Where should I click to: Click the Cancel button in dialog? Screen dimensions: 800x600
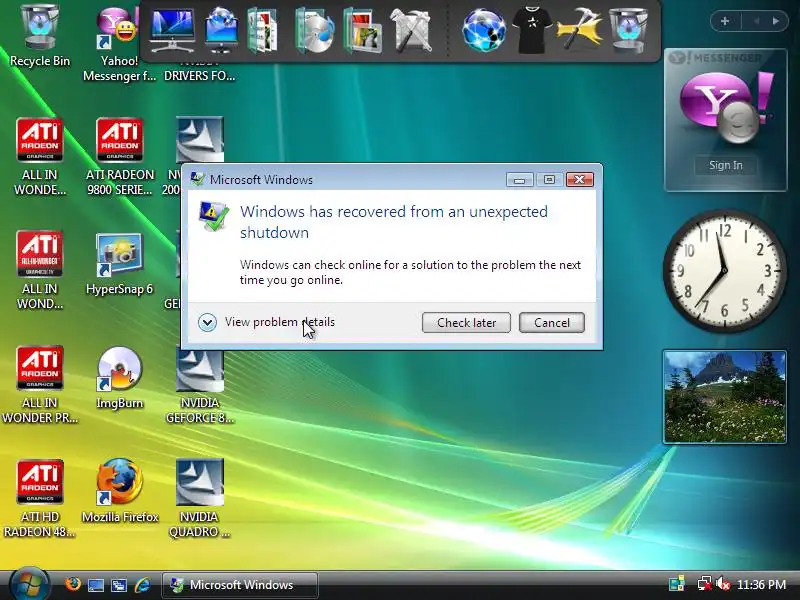[552, 322]
